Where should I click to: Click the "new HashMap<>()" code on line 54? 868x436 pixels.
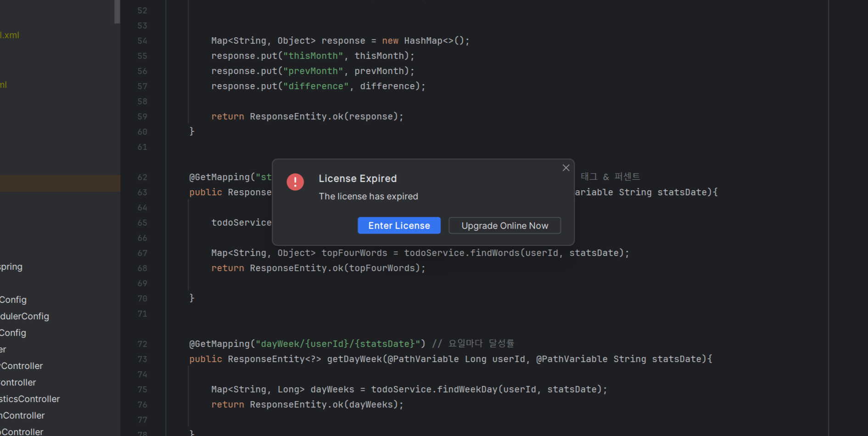(x=423, y=41)
